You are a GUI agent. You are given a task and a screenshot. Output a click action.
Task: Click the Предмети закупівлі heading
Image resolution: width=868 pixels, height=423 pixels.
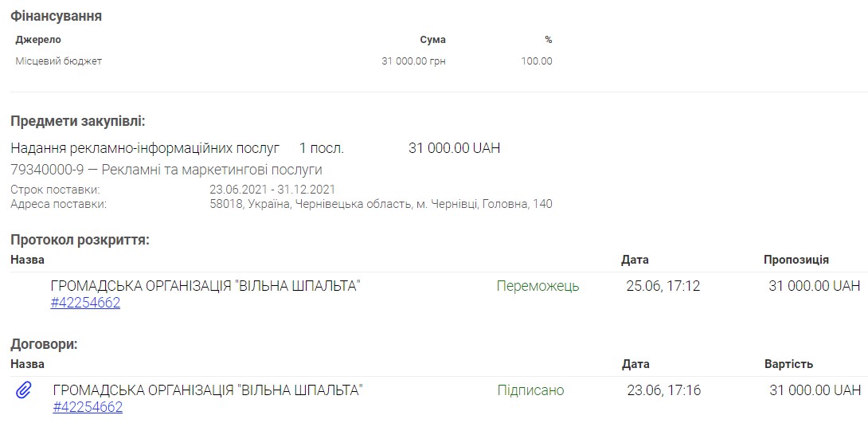point(77,121)
